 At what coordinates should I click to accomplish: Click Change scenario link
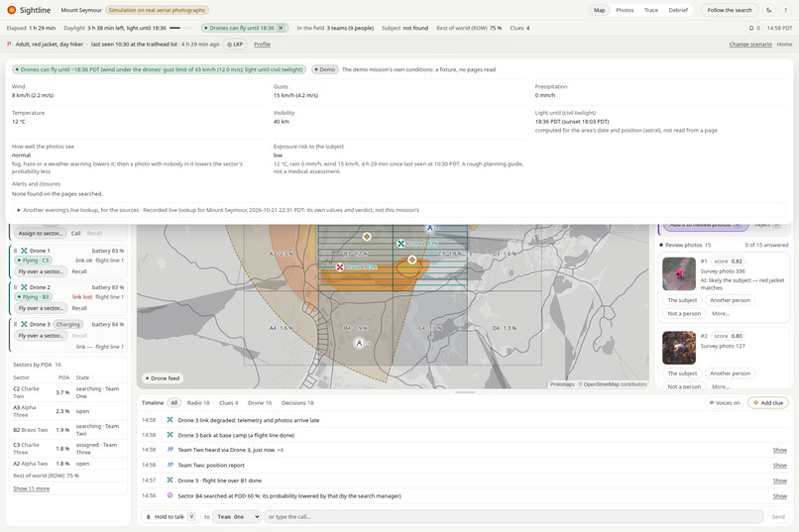click(x=750, y=45)
